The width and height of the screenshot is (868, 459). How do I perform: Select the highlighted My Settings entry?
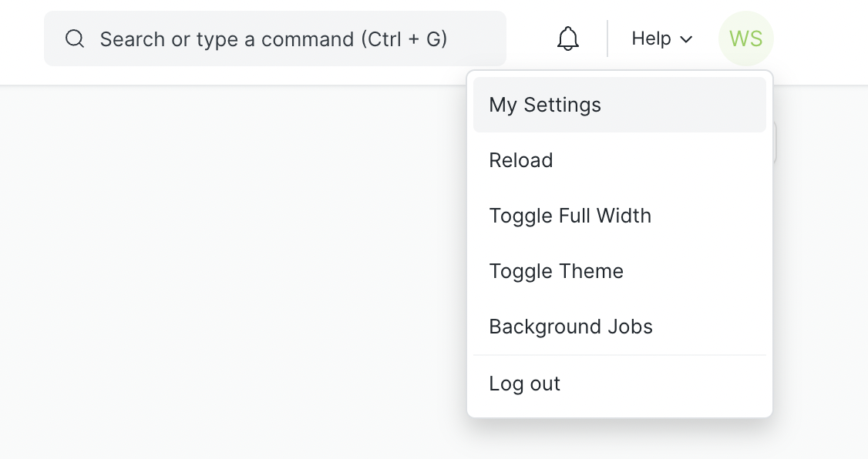tap(620, 105)
